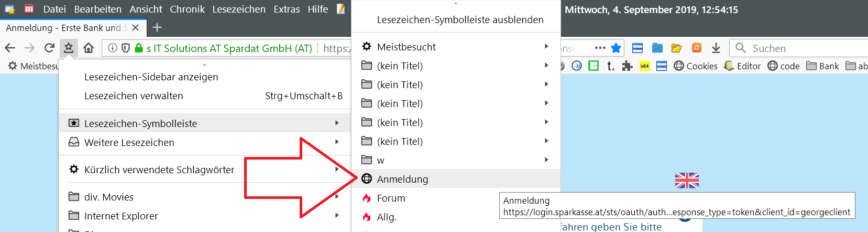Open tracking protection shield icon
The image size is (868, 232).
126,48
